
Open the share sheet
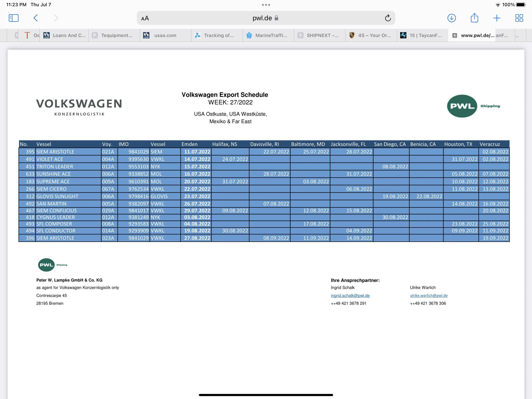474,18
